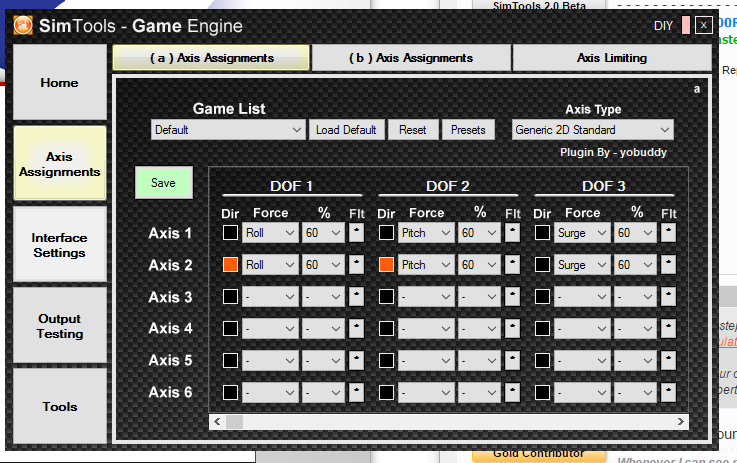Toggle Axis 2 DOF 3 direction box
This screenshot has width=737, height=463.
pyautogui.click(x=542, y=265)
